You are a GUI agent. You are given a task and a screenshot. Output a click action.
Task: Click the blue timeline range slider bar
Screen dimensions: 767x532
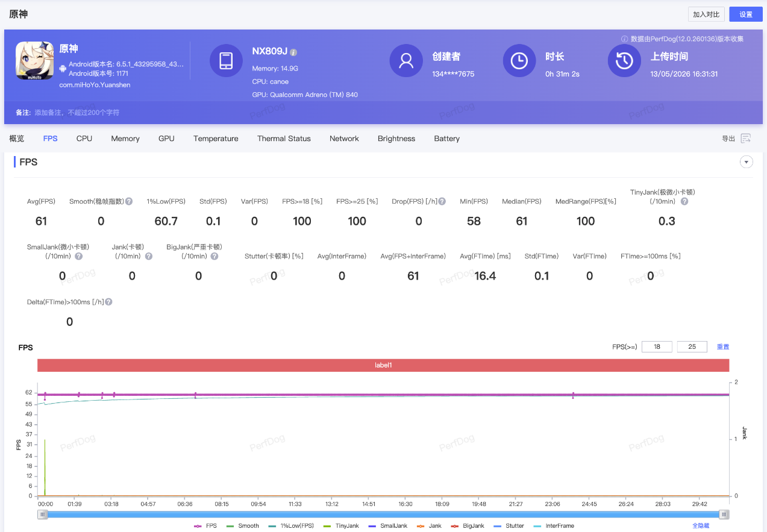[x=383, y=515]
